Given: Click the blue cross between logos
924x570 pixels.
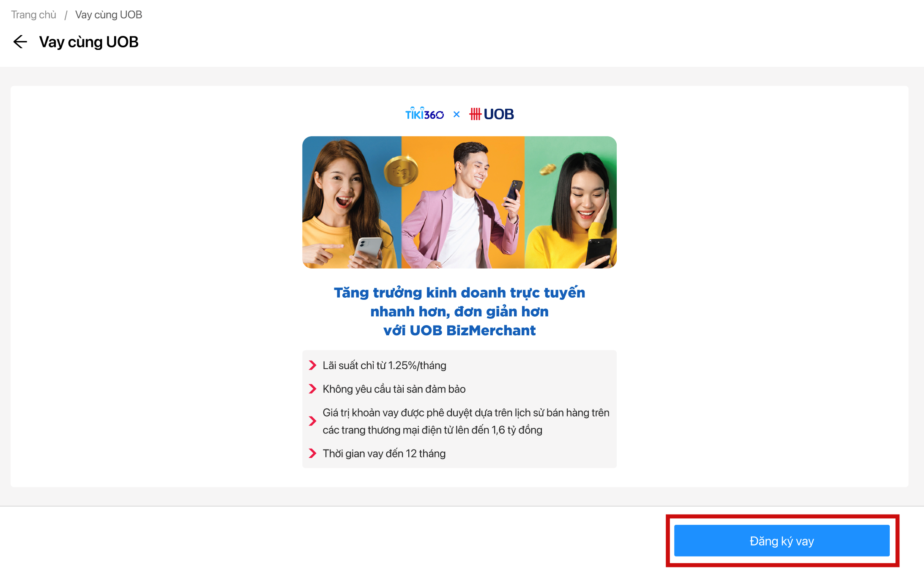Looking at the screenshot, I should pyautogui.click(x=457, y=114).
